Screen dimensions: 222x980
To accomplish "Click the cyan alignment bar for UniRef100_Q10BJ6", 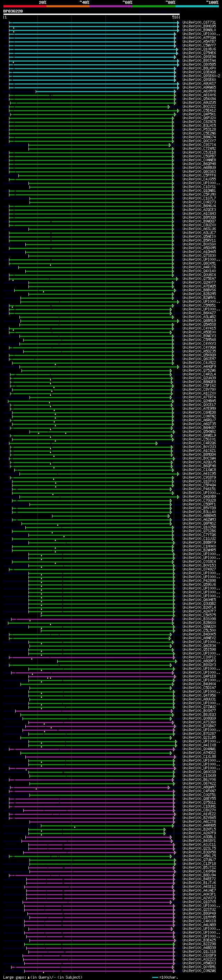I will 93,49.
